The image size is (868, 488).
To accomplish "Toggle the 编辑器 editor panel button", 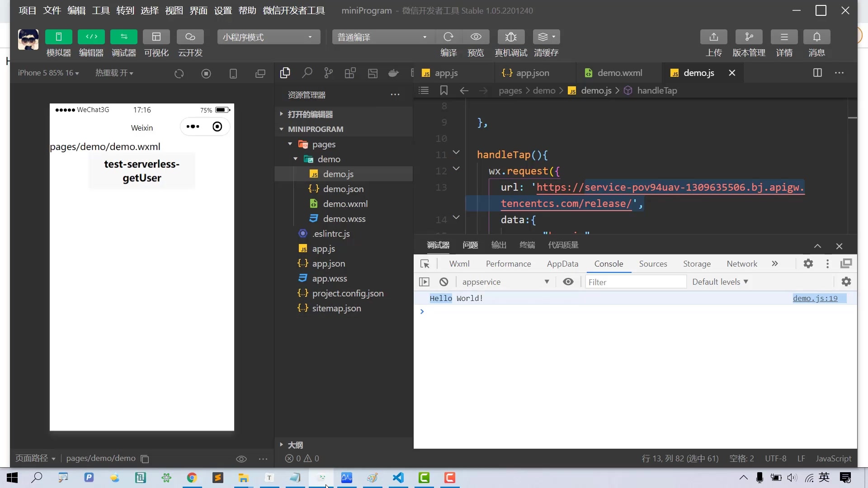I will coord(91,37).
